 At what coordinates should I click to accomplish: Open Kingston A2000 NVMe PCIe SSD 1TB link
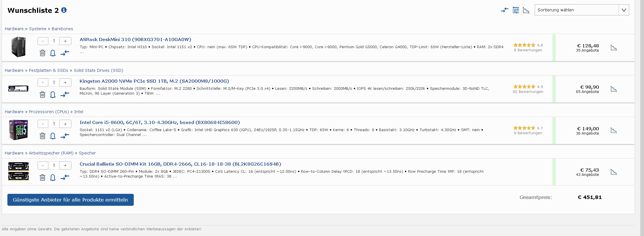[x=154, y=81]
